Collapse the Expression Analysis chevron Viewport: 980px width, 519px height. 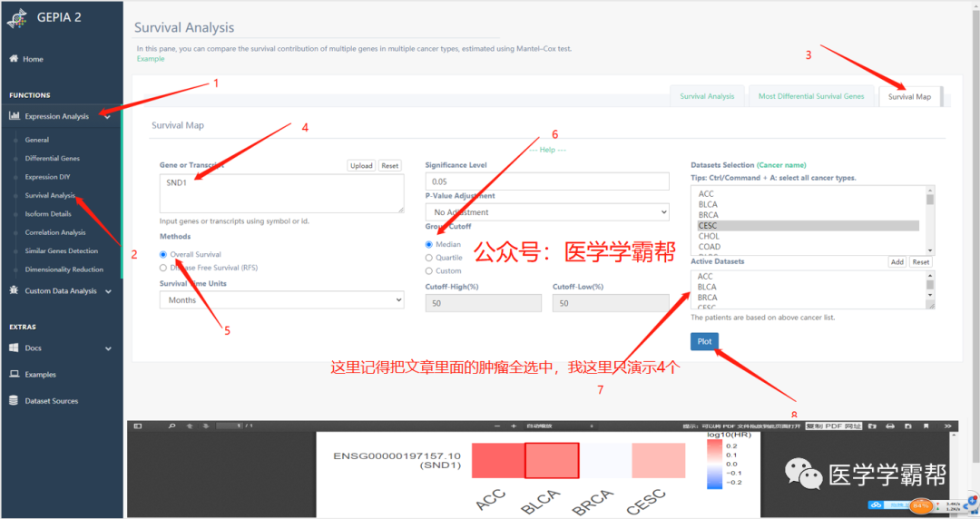(x=107, y=116)
